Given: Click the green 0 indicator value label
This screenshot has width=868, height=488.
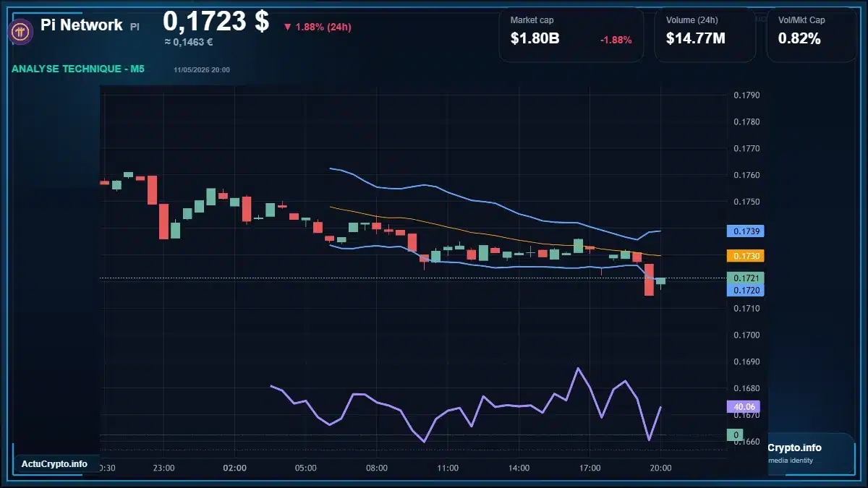Looking at the screenshot, I should [x=736, y=435].
